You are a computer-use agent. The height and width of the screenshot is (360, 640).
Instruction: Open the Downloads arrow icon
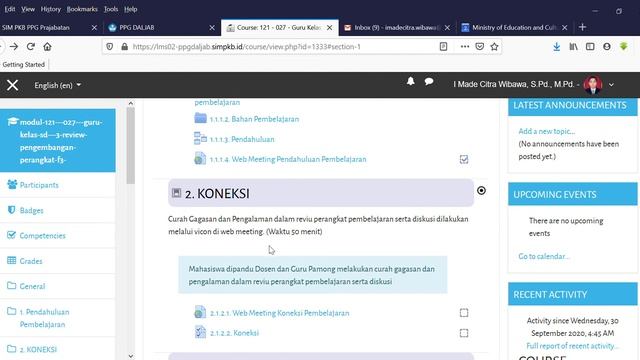pyautogui.click(x=556, y=47)
